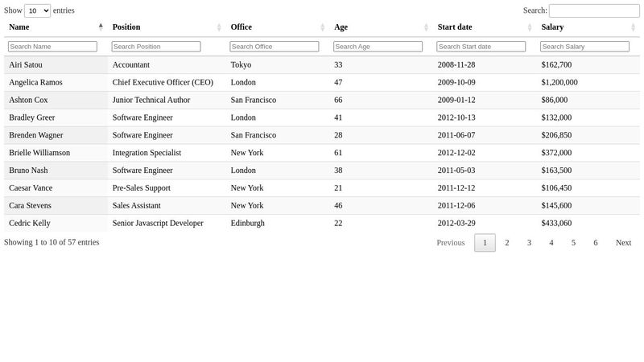644x362 pixels.
Task: Click the Search Office filter input
Action: (275, 47)
